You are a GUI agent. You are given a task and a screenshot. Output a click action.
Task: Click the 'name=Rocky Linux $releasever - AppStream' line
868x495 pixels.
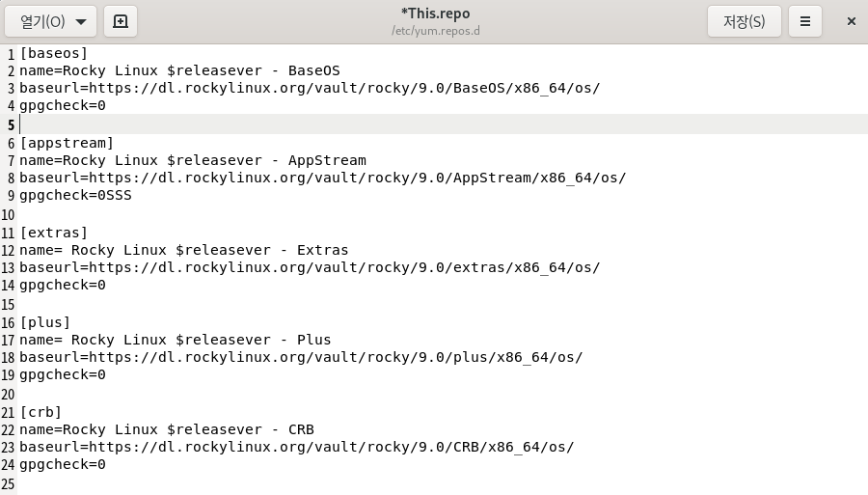coord(193,160)
